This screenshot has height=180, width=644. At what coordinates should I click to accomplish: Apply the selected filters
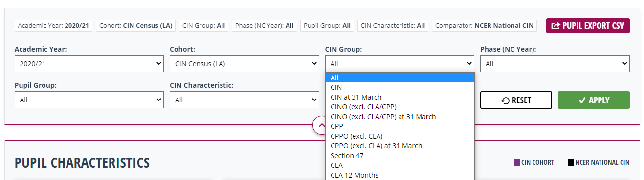[594, 100]
